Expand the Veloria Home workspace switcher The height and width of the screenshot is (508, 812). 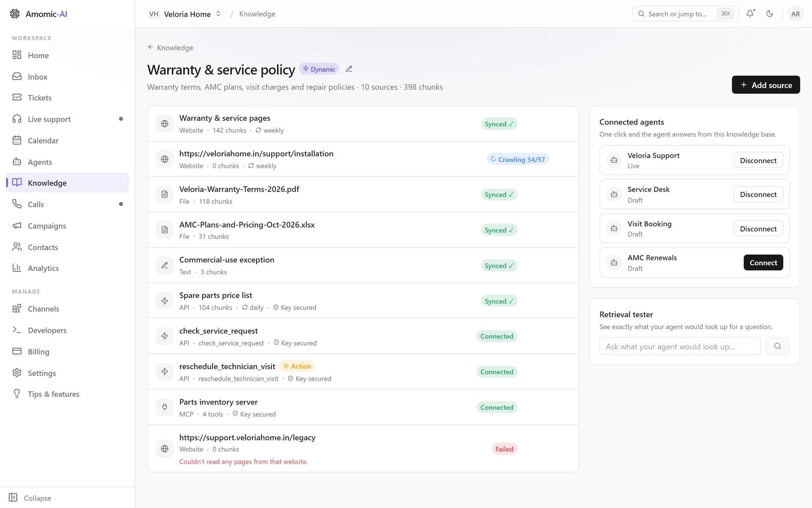pos(185,14)
